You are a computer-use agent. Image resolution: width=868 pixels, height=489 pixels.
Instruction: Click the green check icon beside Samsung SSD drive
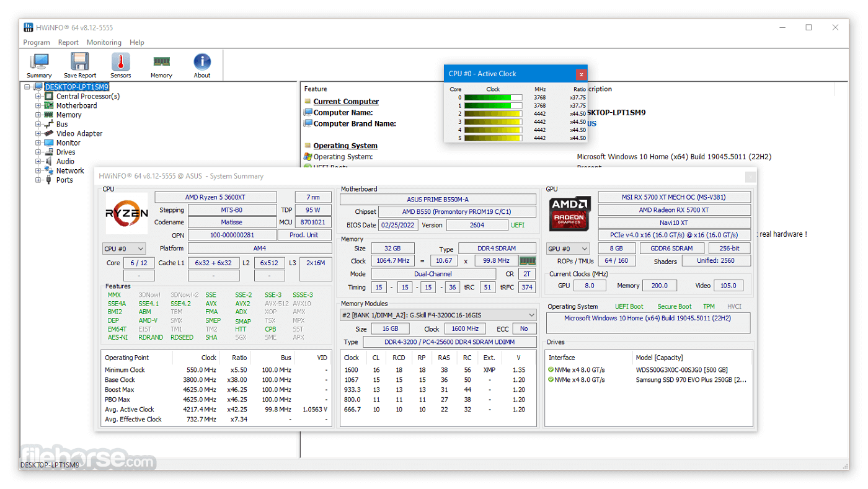(x=551, y=380)
